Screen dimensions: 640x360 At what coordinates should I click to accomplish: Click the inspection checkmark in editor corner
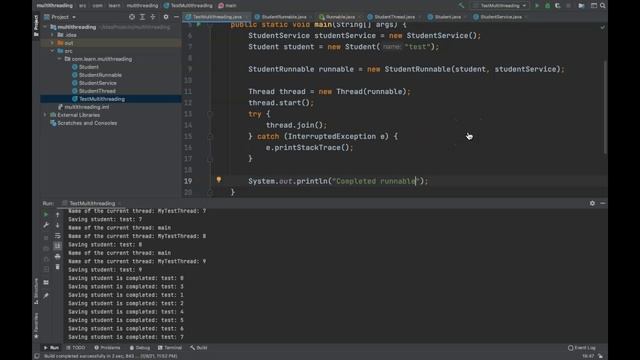[x=602, y=27]
